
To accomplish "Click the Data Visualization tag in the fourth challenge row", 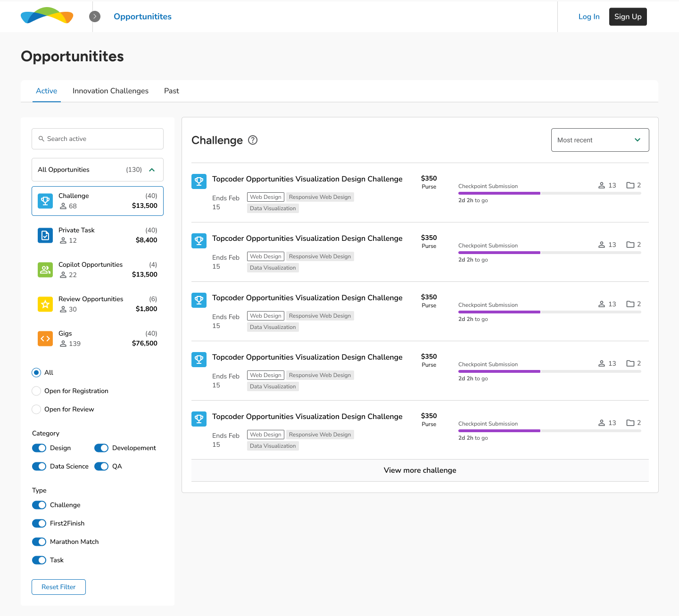I will click(x=273, y=386).
